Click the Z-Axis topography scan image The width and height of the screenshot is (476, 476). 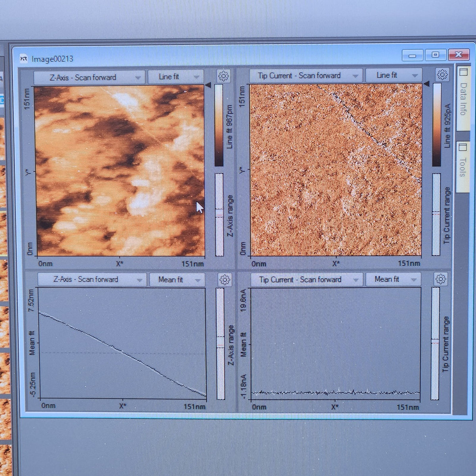point(120,171)
